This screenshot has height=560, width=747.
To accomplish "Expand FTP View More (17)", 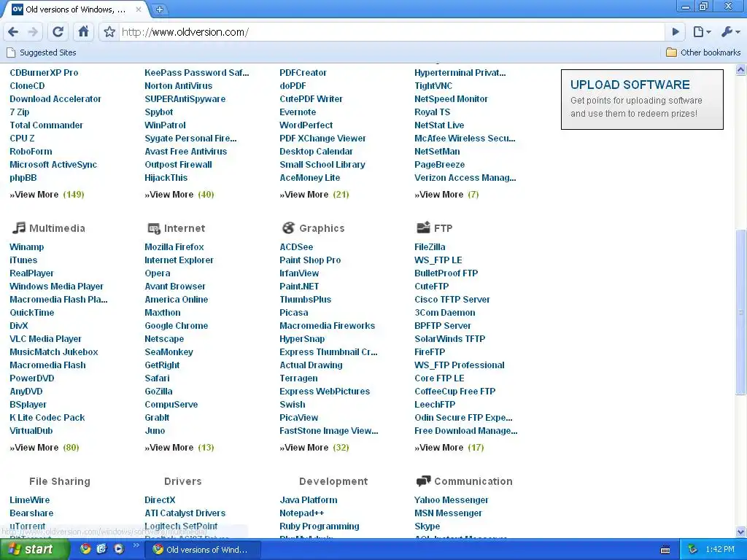I will point(449,447).
